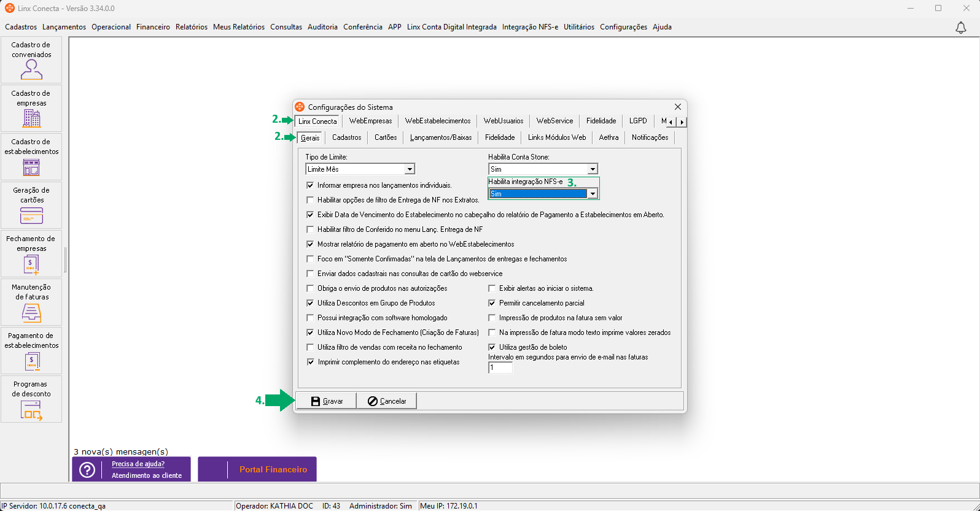980x511 pixels.
Task: Open the Lançamentos/Baixas sub-tab
Action: (441, 137)
